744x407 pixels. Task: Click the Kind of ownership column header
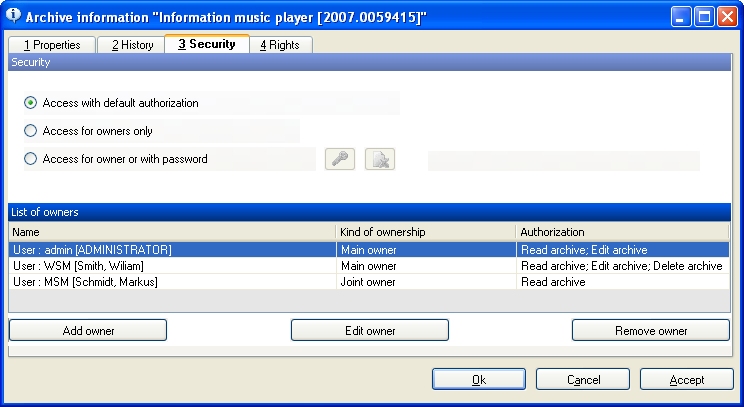[x=426, y=232]
